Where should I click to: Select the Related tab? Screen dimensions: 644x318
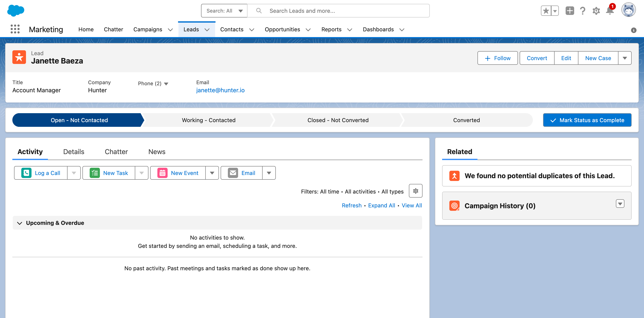coord(460,152)
